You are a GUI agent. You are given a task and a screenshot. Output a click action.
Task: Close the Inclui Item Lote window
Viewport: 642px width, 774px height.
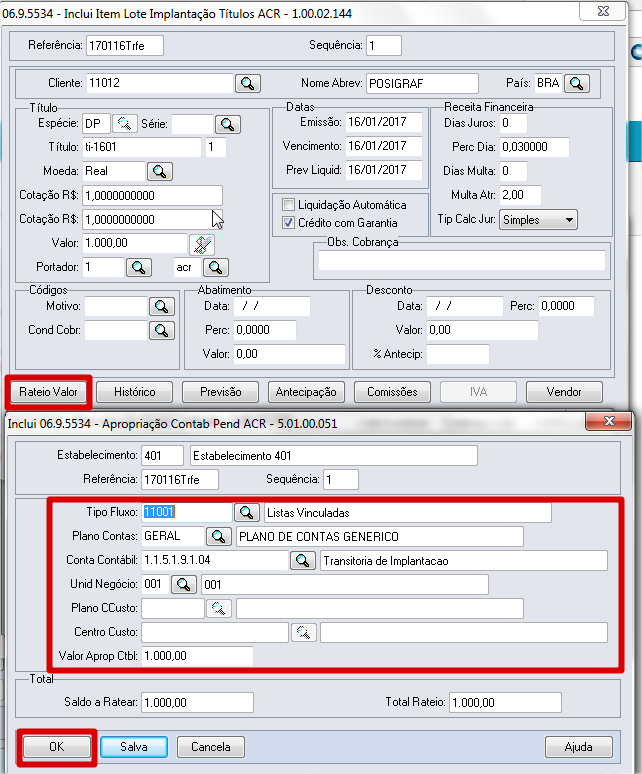tap(603, 11)
